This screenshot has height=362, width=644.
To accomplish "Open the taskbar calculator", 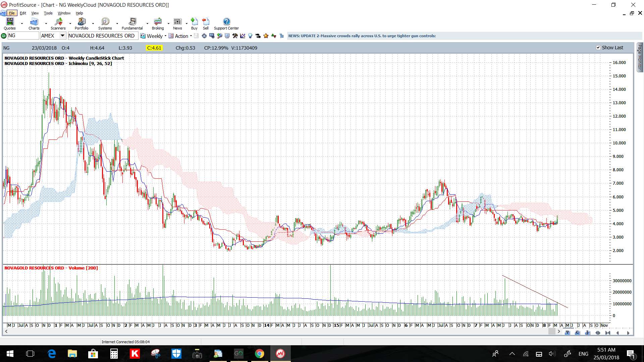I will click(114, 354).
